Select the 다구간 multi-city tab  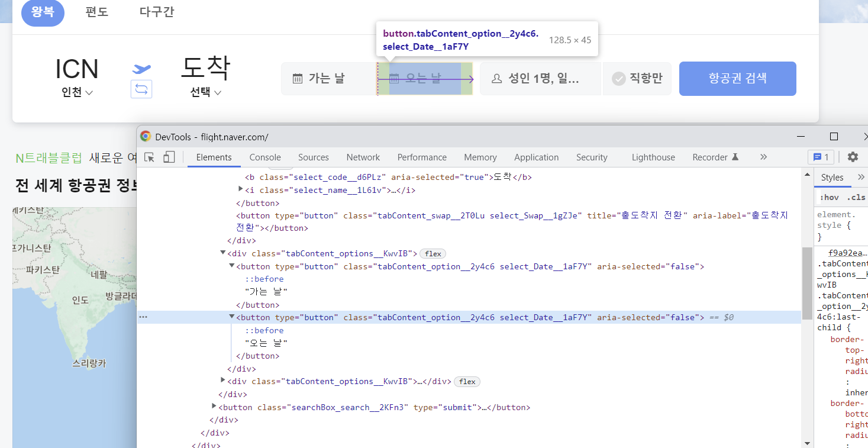point(157,12)
